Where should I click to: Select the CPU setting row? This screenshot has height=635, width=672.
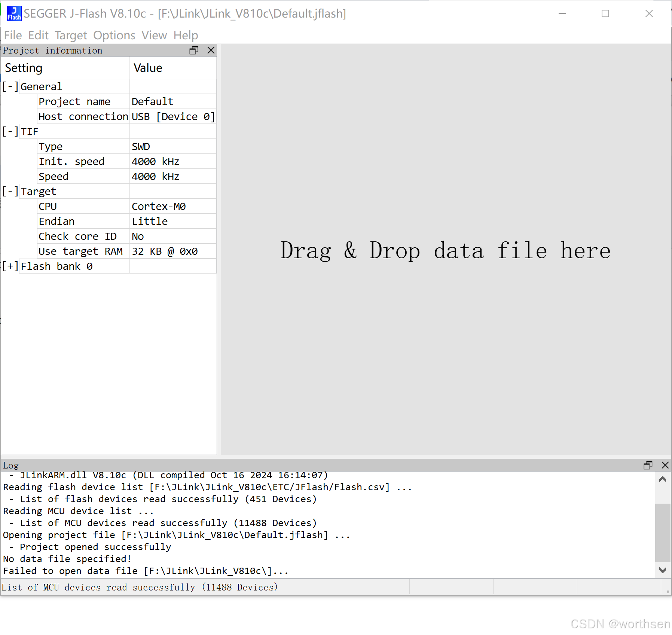click(83, 206)
